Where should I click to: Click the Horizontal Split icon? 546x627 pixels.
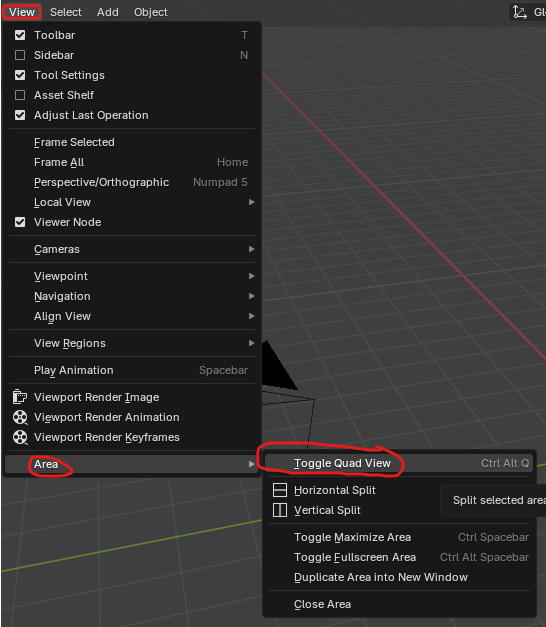click(280, 490)
